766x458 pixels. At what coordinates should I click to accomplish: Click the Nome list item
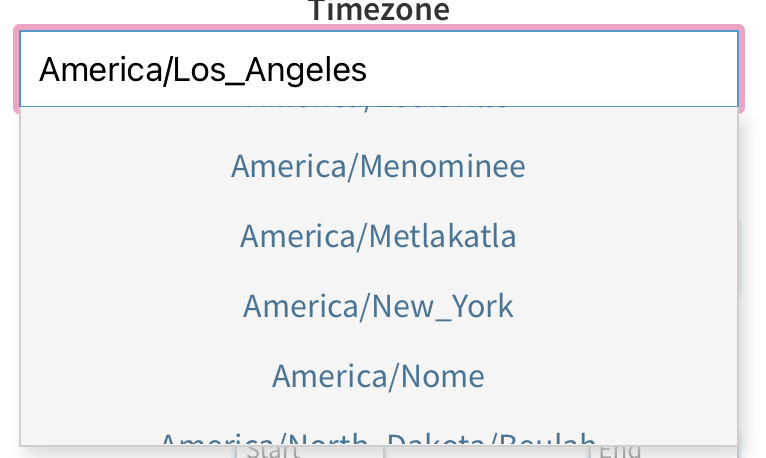(378, 376)
